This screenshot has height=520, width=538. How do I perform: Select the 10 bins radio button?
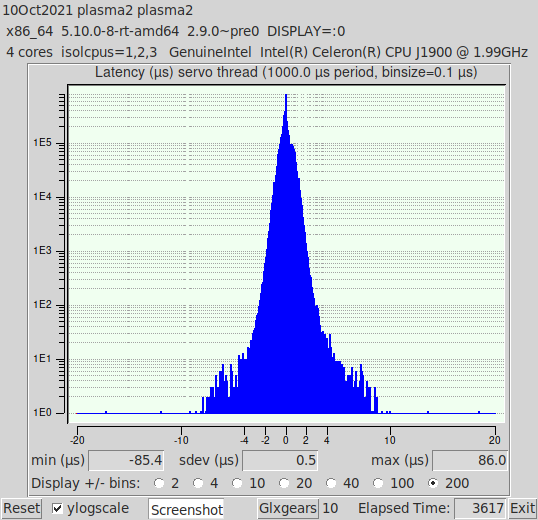point(237,483)
